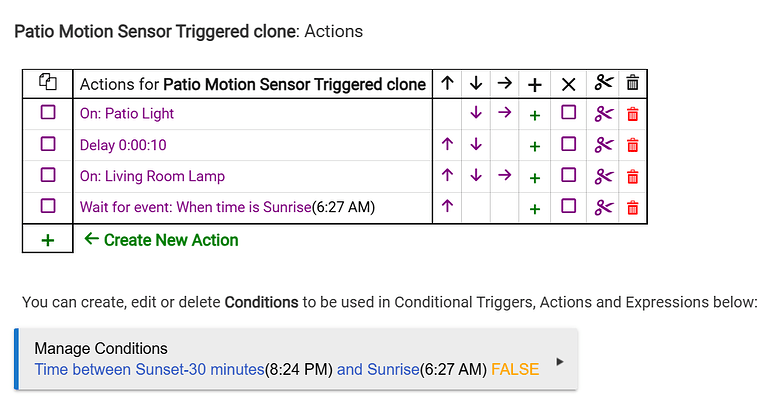Cut the On: Living Room Lamp action
The image size is (775, 405).
tap(602, 176)
